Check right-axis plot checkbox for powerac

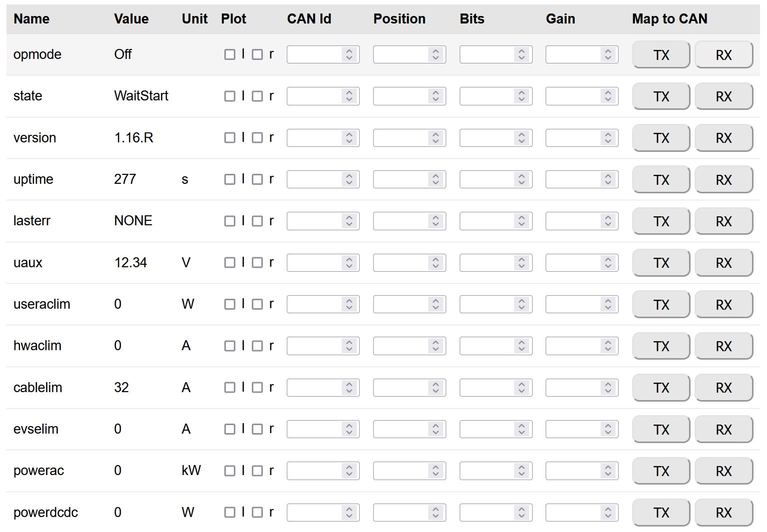257,471
